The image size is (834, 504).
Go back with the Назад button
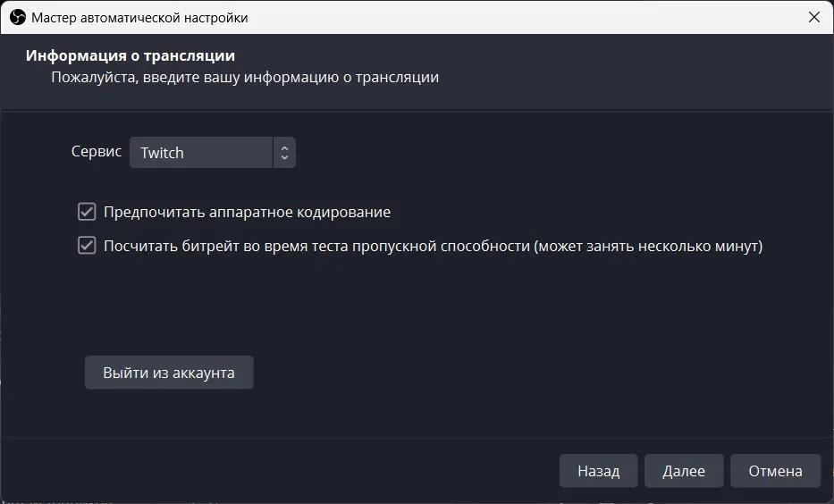click(x=598, y=471)
